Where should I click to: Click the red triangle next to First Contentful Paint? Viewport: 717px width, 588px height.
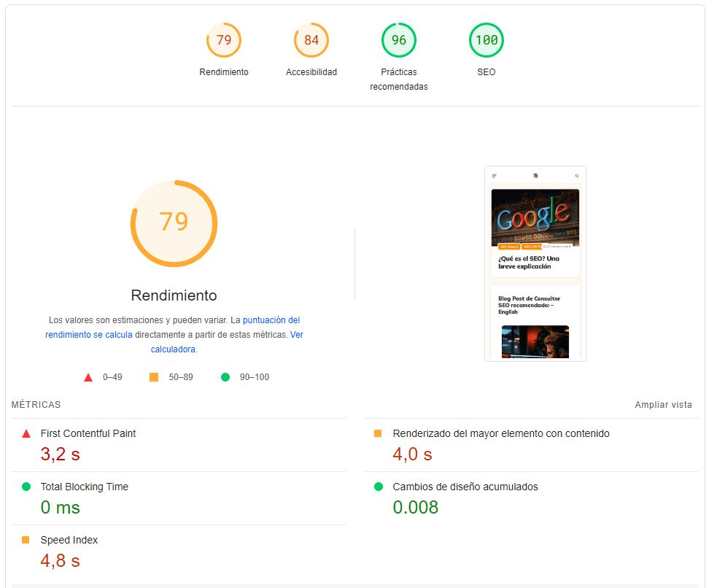pos(26,433)
